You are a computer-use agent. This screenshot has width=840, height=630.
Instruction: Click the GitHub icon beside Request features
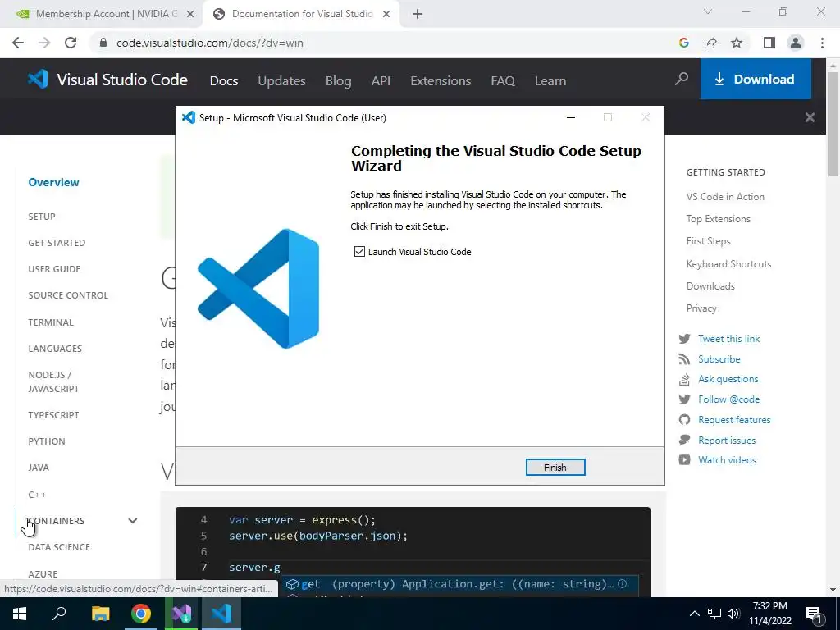click(685, 419)
